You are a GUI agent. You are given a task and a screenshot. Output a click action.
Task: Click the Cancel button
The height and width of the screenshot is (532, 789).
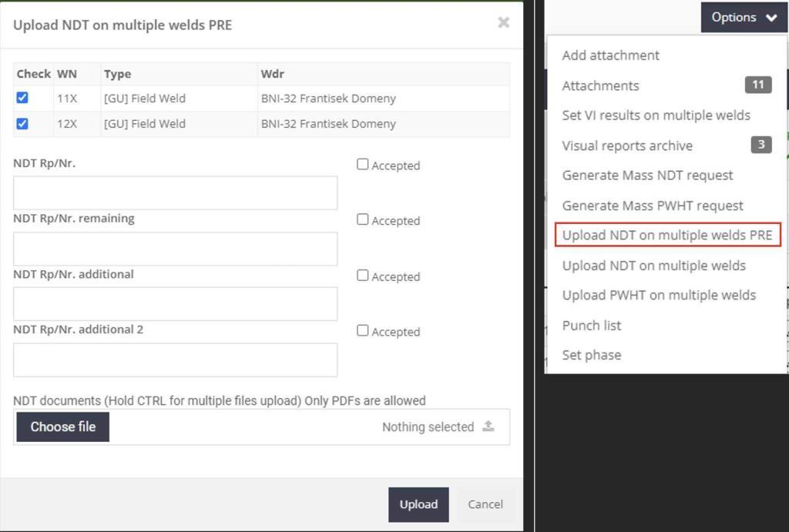click(x=485, y=504)
